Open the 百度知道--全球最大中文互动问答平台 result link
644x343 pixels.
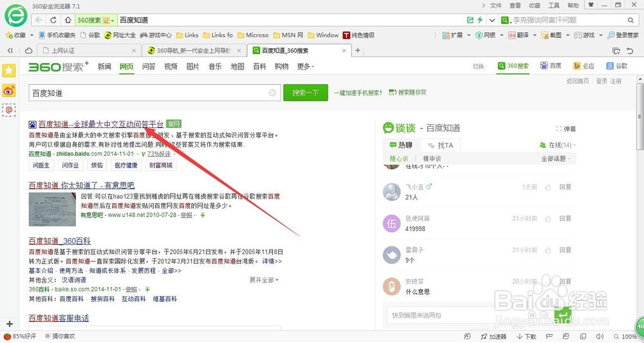[101, 124]
